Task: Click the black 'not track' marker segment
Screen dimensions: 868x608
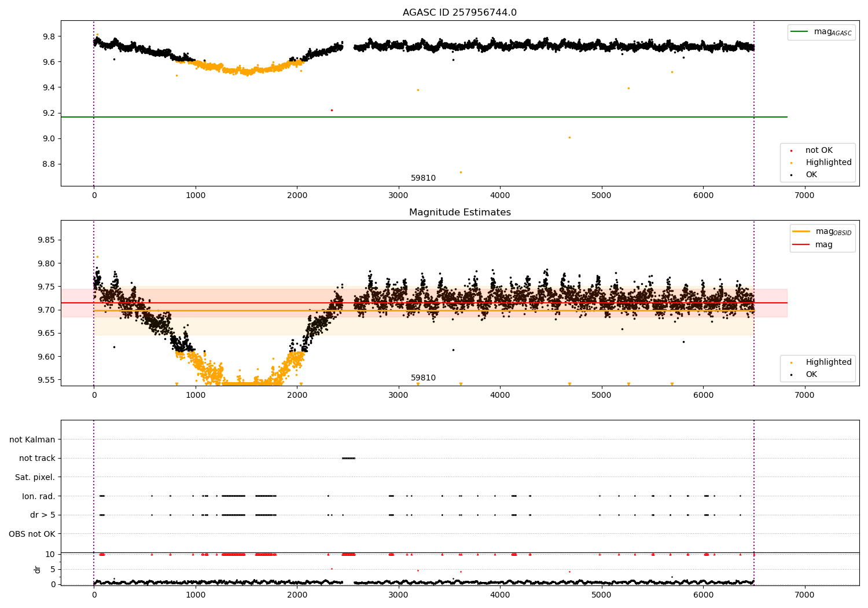Action: tap(348, 458)
